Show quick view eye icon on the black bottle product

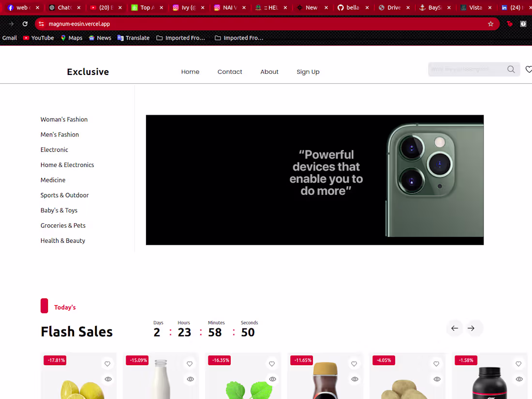[x=519, y=379]
